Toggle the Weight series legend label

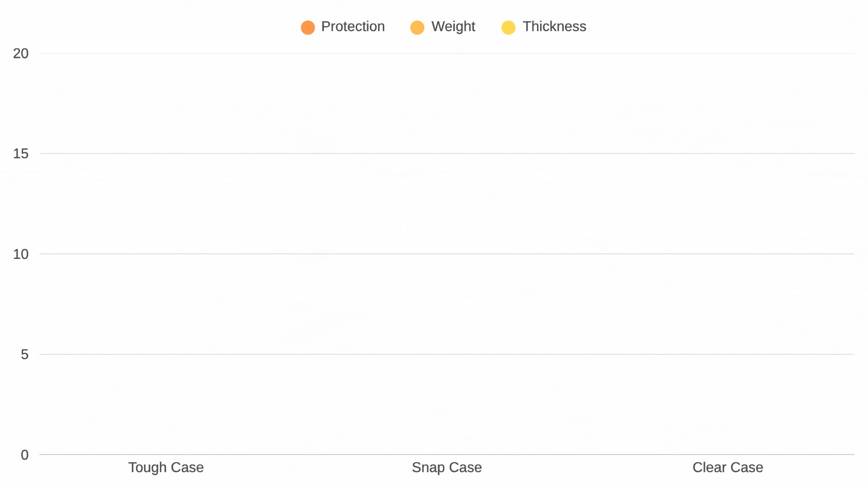[x=453, y=27]
